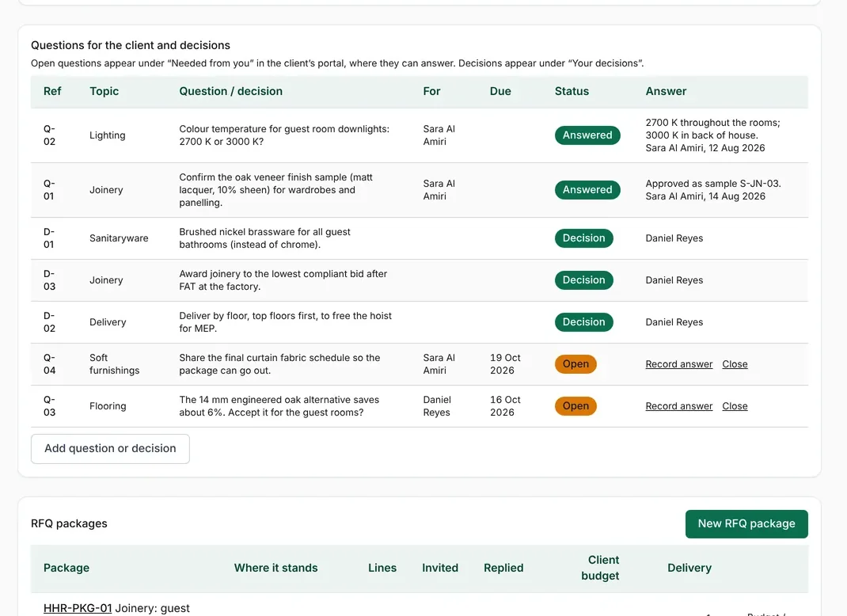
Task: Click the award joinery lowest bid decision
Action: (x=283, y=280)
